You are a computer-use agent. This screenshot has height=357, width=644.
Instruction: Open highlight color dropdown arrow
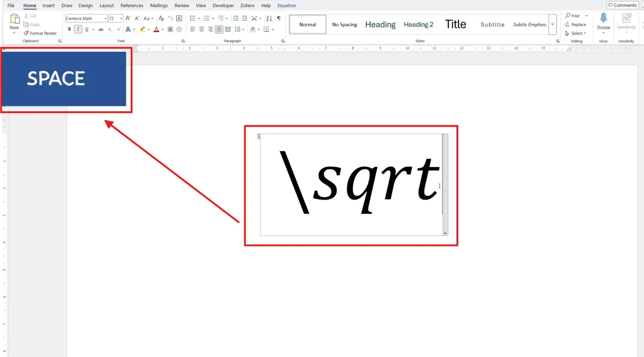point(149,29)
